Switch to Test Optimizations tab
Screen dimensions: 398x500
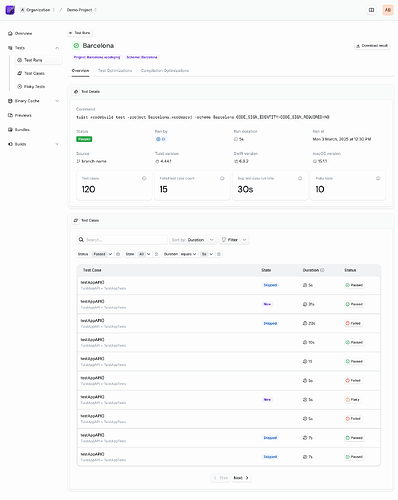(115, 71)
